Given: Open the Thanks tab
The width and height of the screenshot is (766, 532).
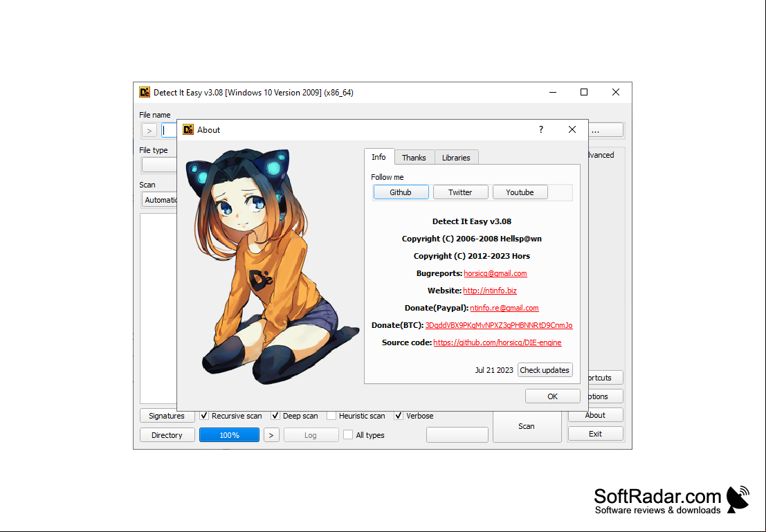Looking at the screenshot, I should coord(414,157).
